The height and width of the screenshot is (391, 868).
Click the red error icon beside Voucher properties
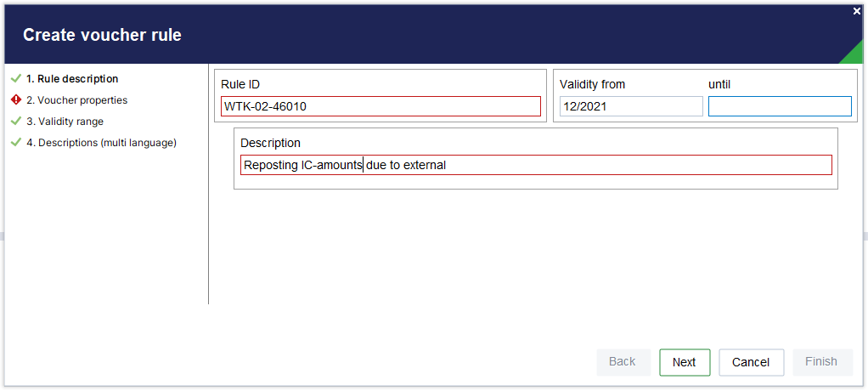[16, 100]
